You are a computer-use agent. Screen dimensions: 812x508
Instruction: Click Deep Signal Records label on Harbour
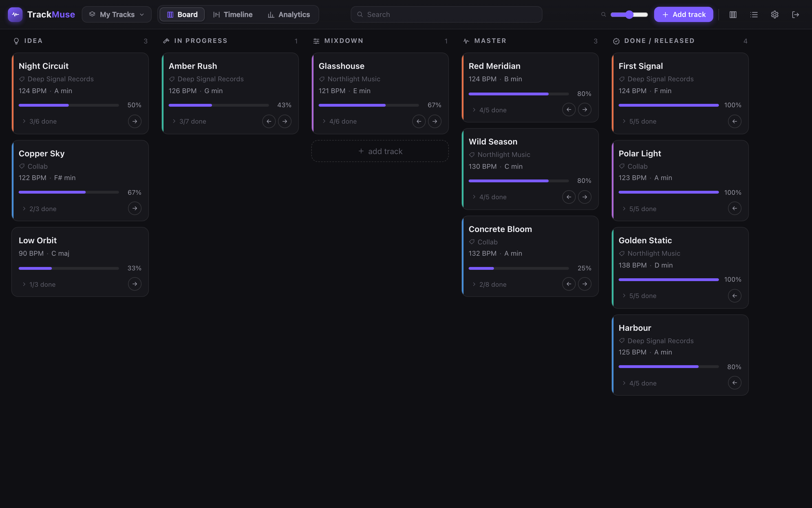point(660,341)
